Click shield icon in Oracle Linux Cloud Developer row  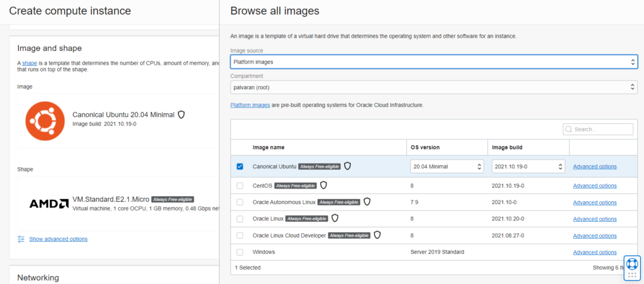coord(377,235)
